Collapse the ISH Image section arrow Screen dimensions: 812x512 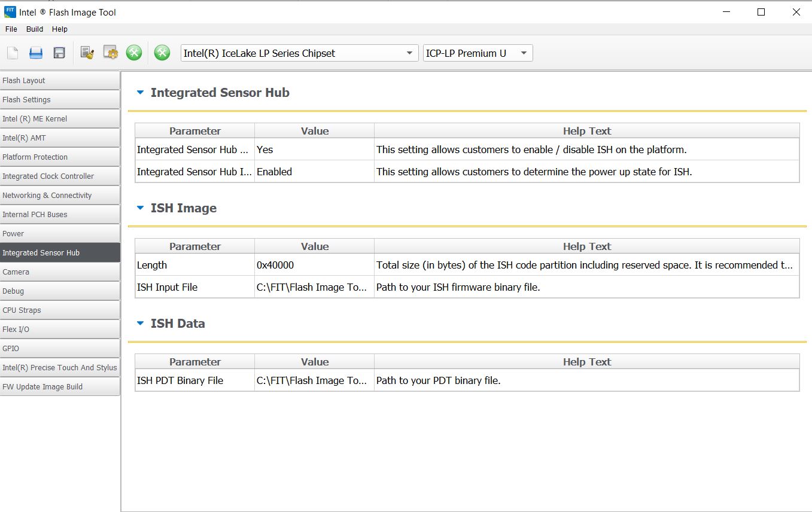(141, 208)
